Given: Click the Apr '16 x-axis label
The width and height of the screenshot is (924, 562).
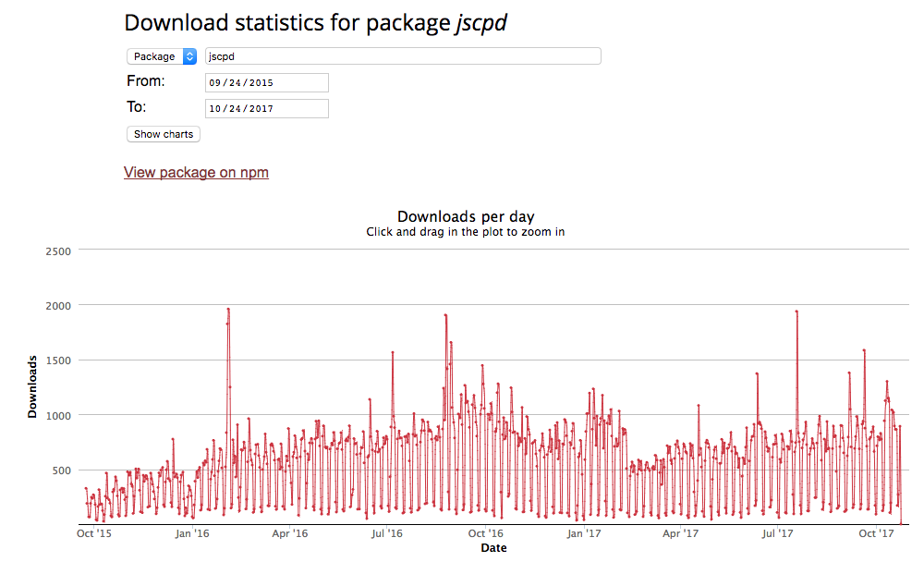Looking at the screenshot, I should click(290, 533).
